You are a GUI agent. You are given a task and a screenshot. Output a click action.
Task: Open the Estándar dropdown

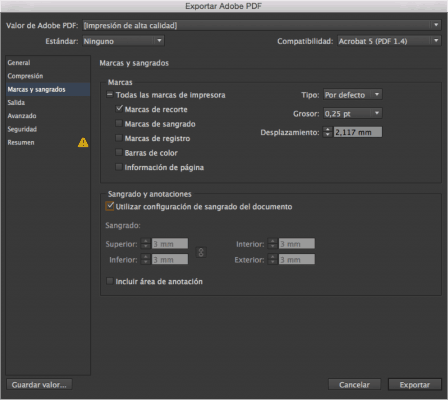(x=123, y=41)
